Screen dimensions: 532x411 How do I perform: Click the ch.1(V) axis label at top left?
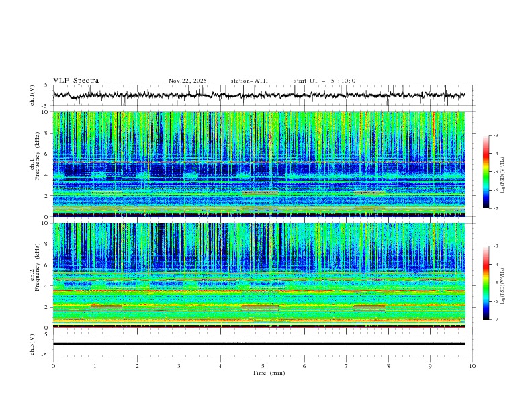[32, 95]
